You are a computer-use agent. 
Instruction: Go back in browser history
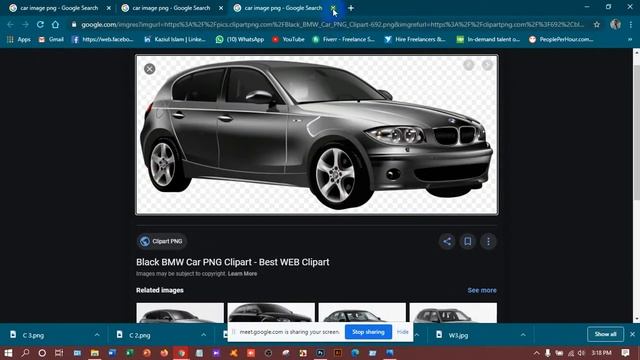pos(10,24)
